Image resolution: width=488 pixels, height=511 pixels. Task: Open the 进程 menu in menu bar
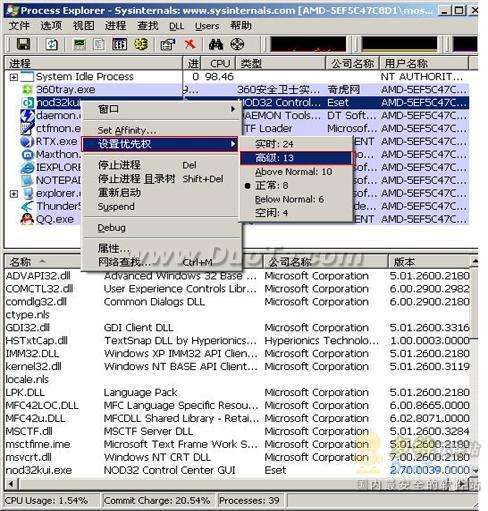[x=115, y=26]
